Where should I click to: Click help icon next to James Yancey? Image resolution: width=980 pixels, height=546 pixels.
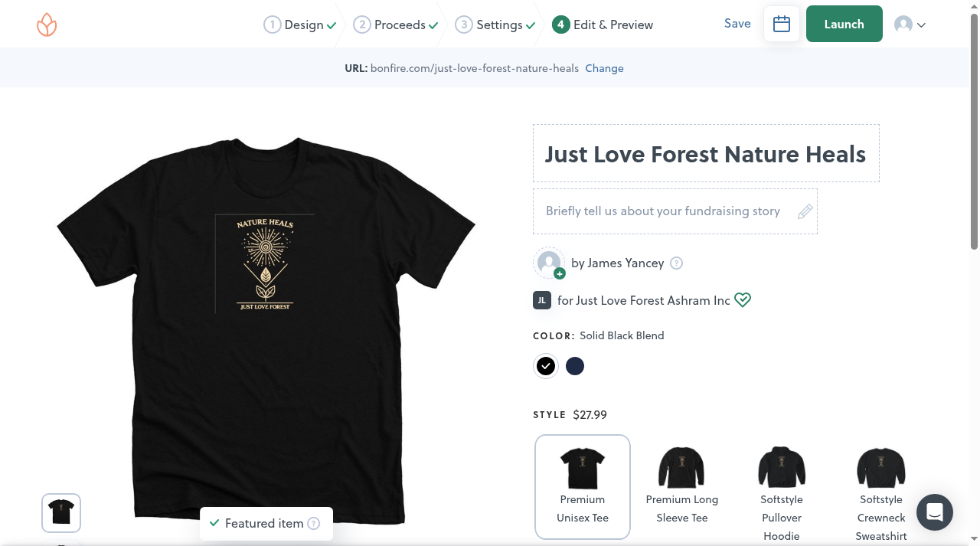coord(676,263)
